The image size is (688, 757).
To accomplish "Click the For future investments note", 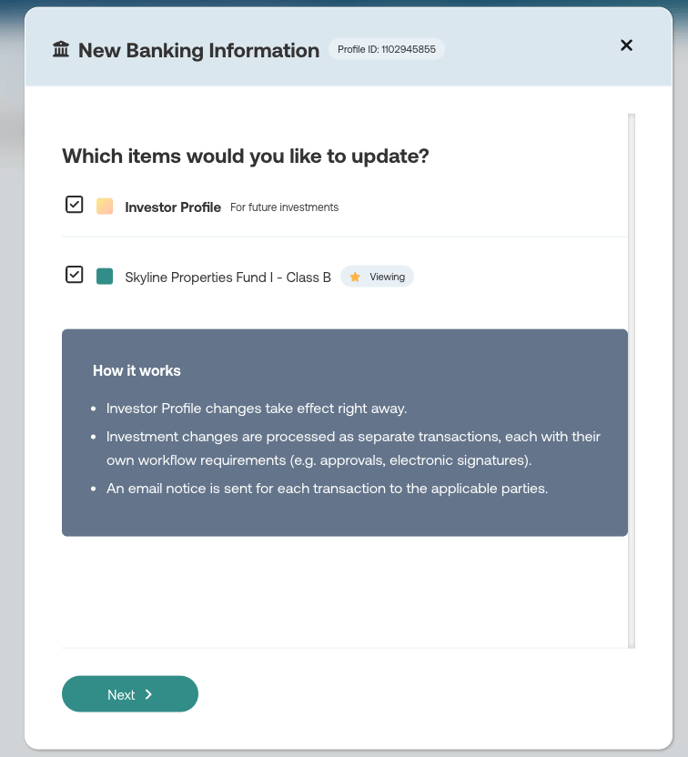I will (284, 207).
